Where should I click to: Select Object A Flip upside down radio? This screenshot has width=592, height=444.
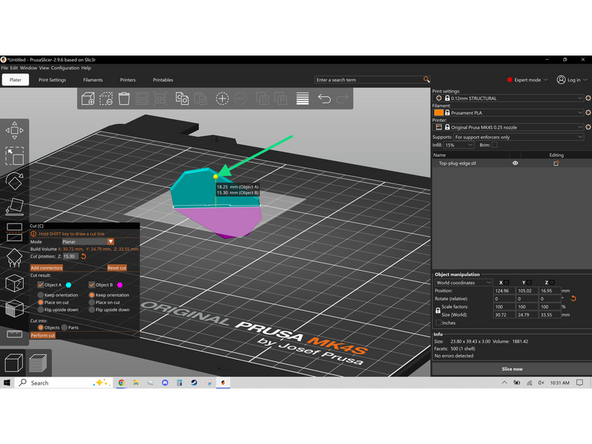click(40, 310)
